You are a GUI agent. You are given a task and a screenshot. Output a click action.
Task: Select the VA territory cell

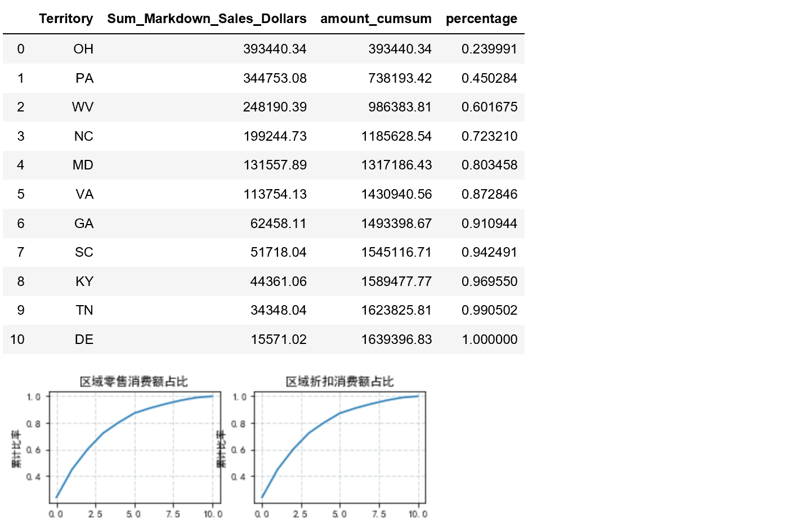pyautogui.click(x=84, y=194)
